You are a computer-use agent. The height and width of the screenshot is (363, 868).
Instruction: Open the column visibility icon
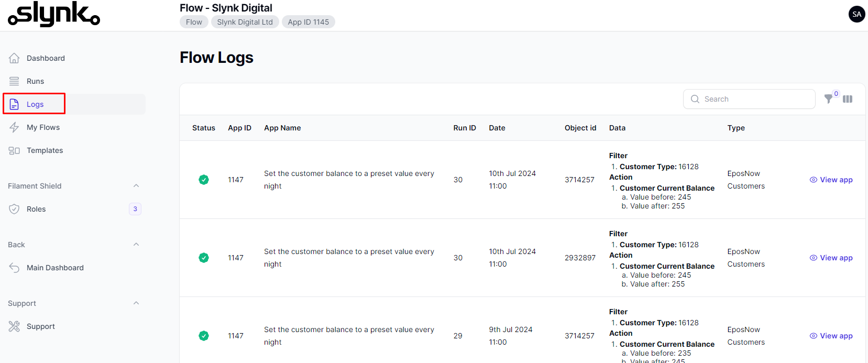tap(848, 99)
